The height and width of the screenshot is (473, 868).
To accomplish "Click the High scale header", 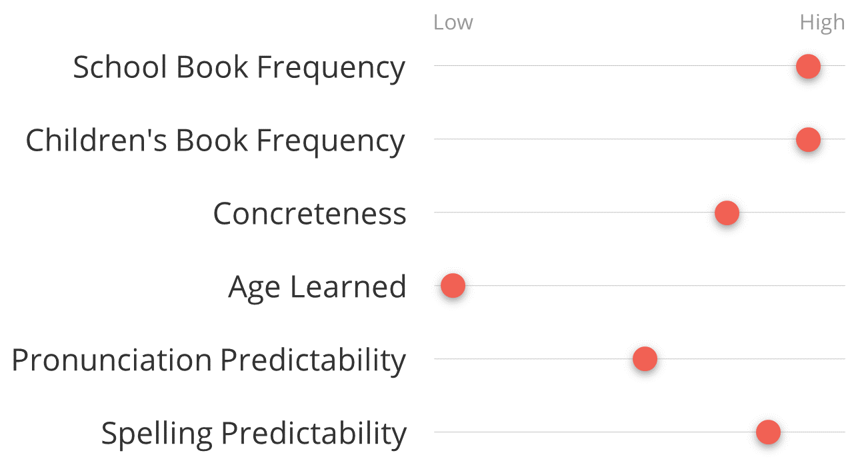I will click(x=822, y=23).
